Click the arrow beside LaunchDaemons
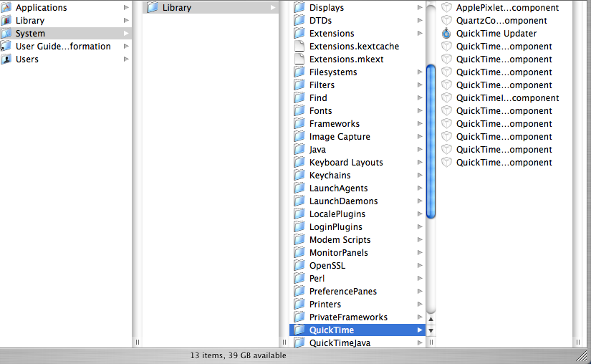This screenshot has height=364, width=591. pos(420,201)
